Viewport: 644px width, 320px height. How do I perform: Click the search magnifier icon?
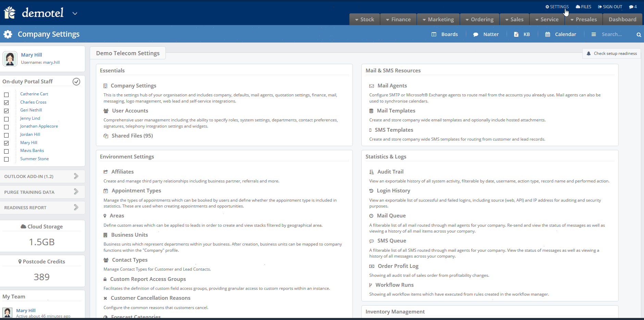click(639, 35)
